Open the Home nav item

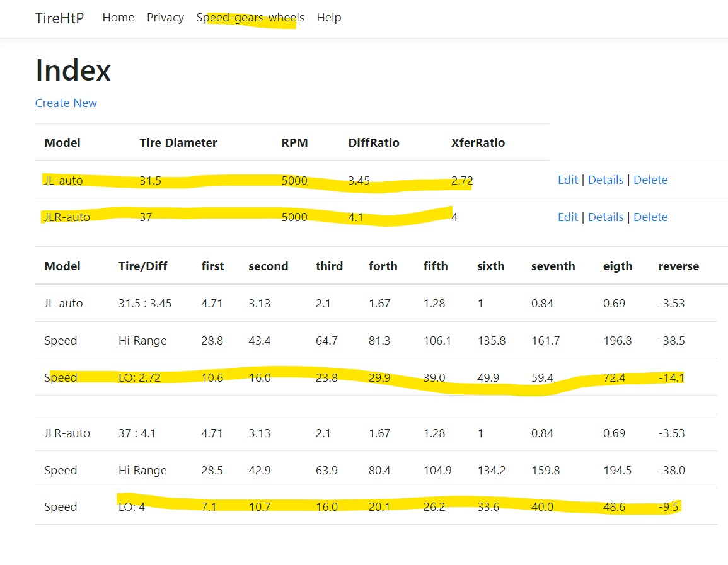point(118,18)
